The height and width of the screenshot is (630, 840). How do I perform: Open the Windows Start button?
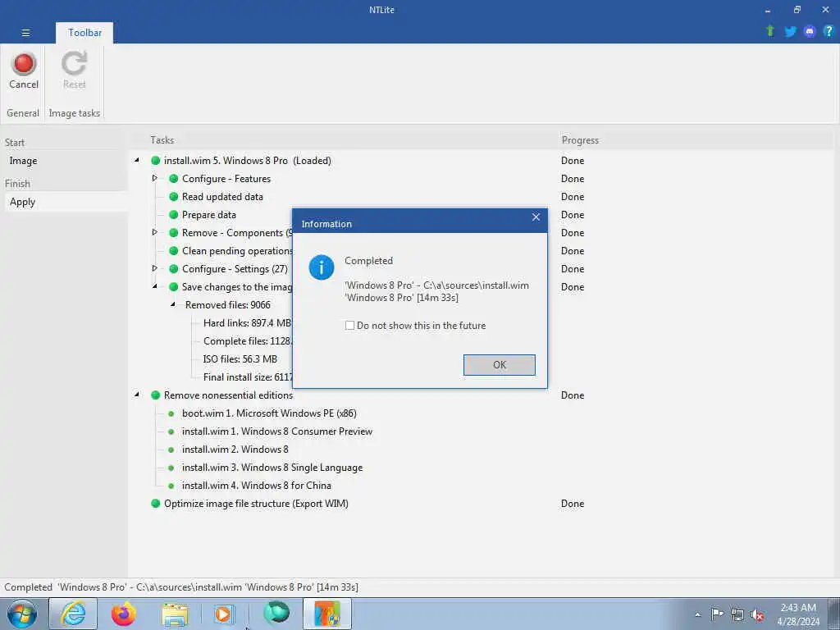[22, 614]
